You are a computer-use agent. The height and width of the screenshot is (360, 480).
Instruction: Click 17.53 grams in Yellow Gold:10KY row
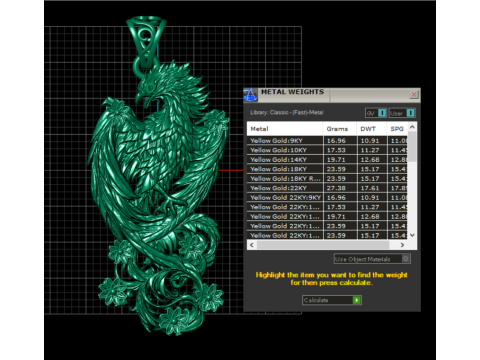[336, 150]
